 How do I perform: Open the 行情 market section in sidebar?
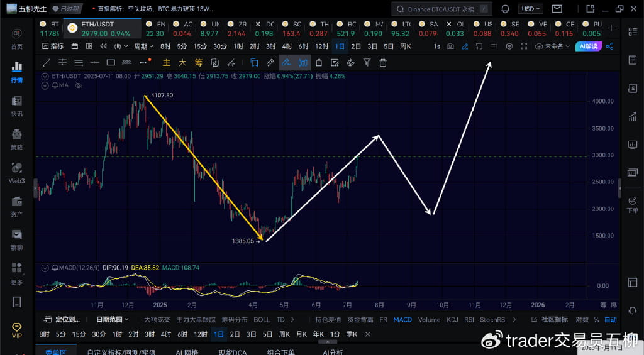[16, 72]
